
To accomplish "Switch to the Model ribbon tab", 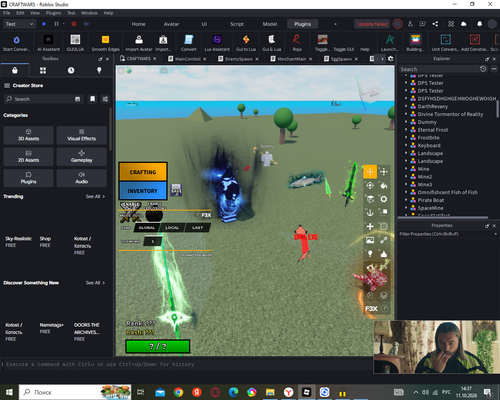I will (270, 24).
